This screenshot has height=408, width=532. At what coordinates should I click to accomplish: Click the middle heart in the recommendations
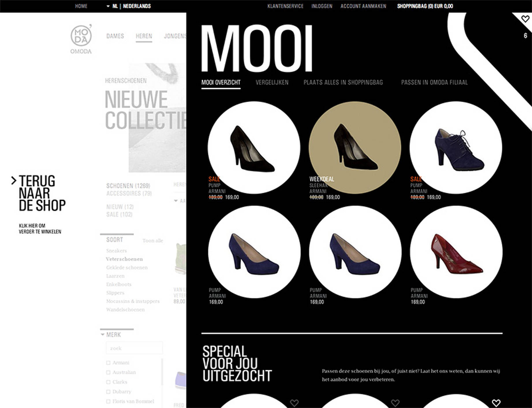(x=395, y=403)
